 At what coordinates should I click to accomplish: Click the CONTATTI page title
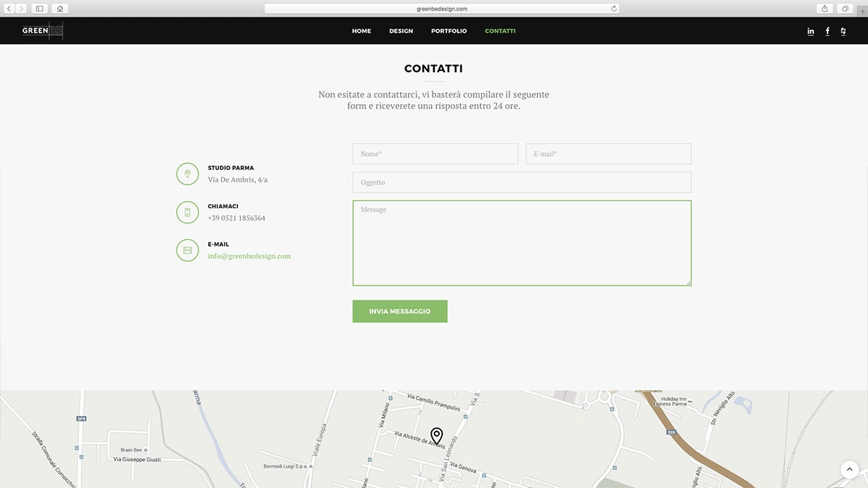433,69
